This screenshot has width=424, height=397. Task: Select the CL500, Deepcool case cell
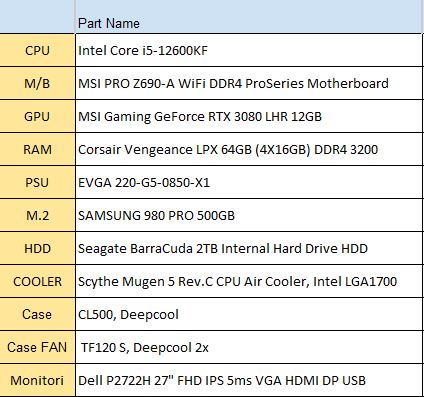pyautogui.click(x=249, y=314)
